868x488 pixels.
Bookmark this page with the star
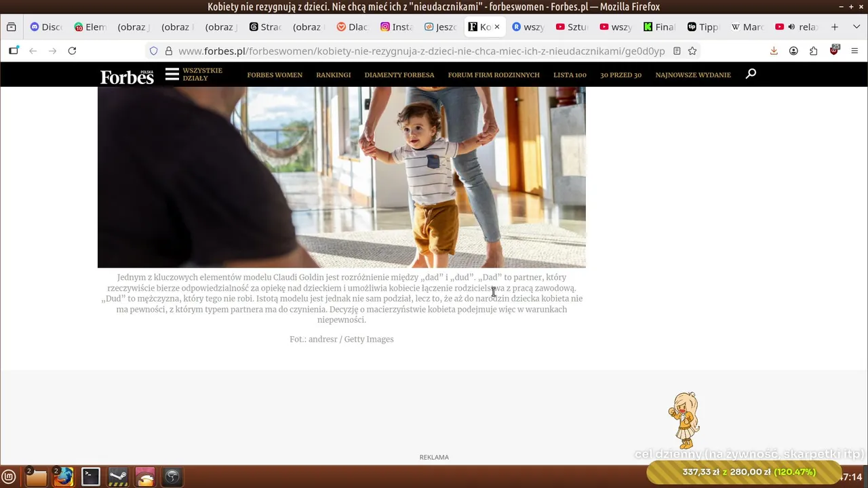pyautogui.click(x=692, y=51)
